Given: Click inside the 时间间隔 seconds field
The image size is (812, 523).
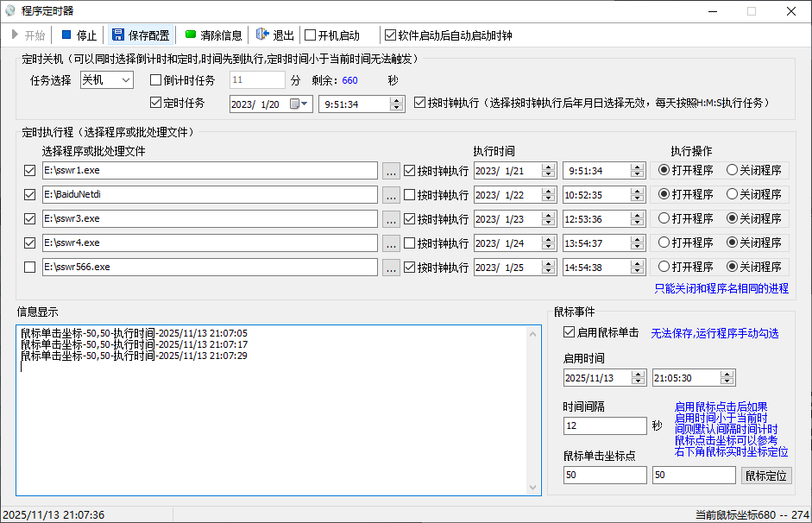Looking at the screenshot, I should pos(604,425).
